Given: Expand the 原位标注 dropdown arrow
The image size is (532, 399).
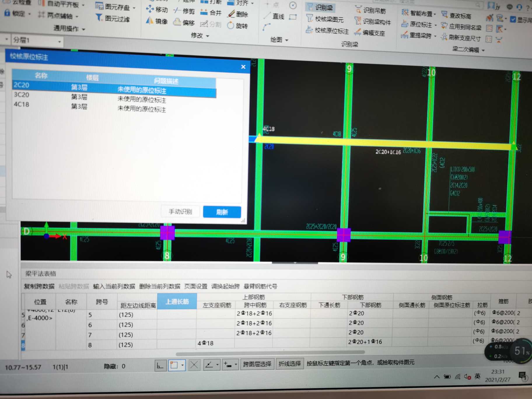Looking at the screenshot, I should [436, 25].
